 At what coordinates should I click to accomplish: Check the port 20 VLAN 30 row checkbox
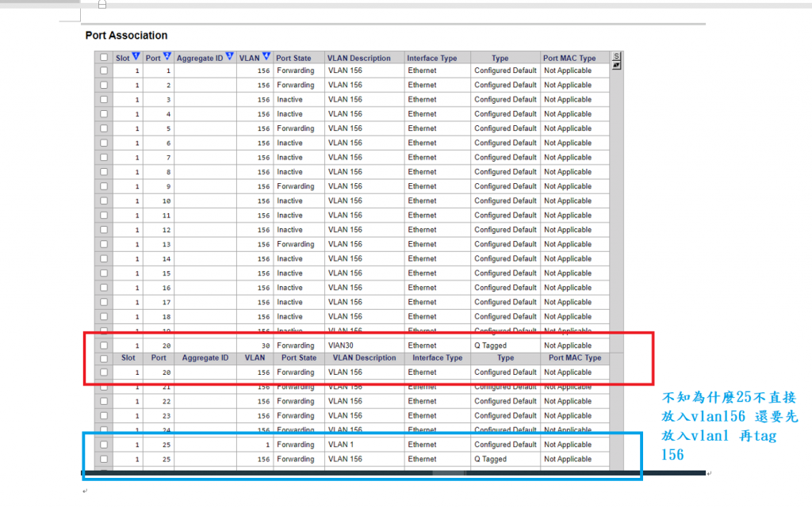(x=104, y=346)
